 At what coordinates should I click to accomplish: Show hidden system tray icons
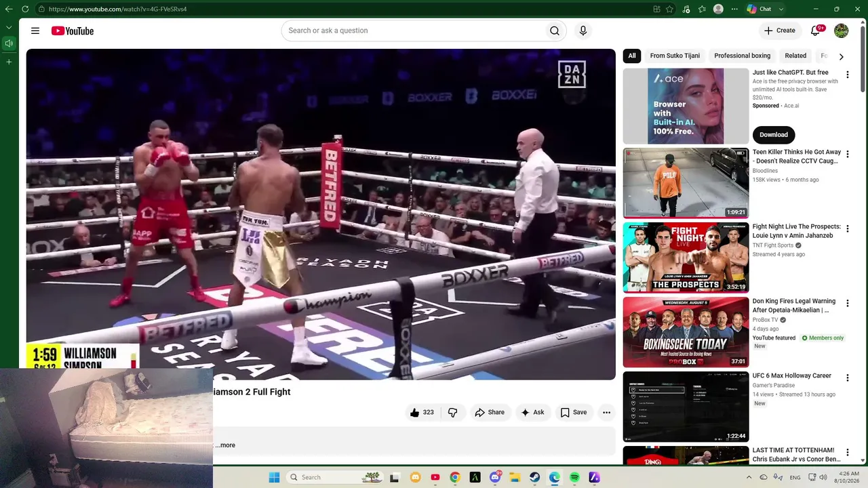751,477
